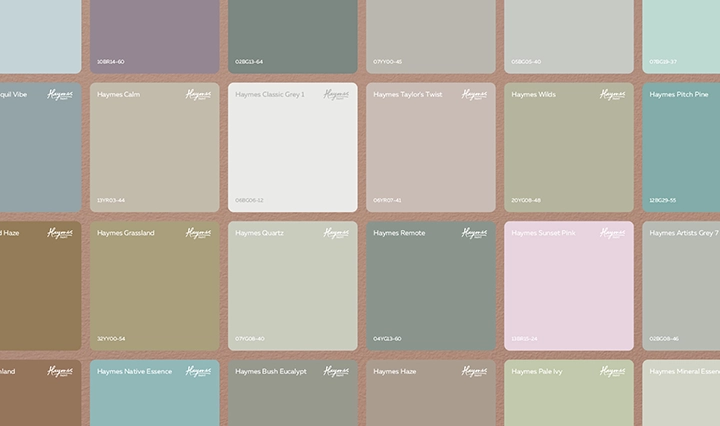Click the Haymes logo on Remote swatch
Screen dimensions: 720x426
475,233
